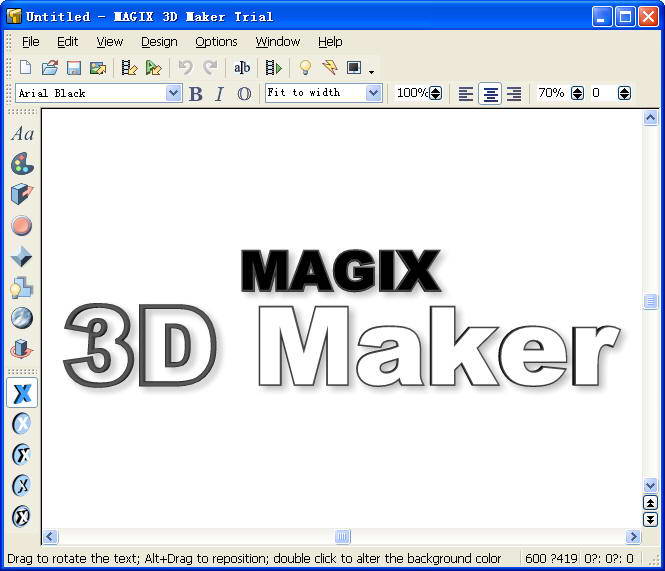Maximize the MAGIX 3D Maker window
Screen dimensions: 665x571
click(x=625, y=17)
